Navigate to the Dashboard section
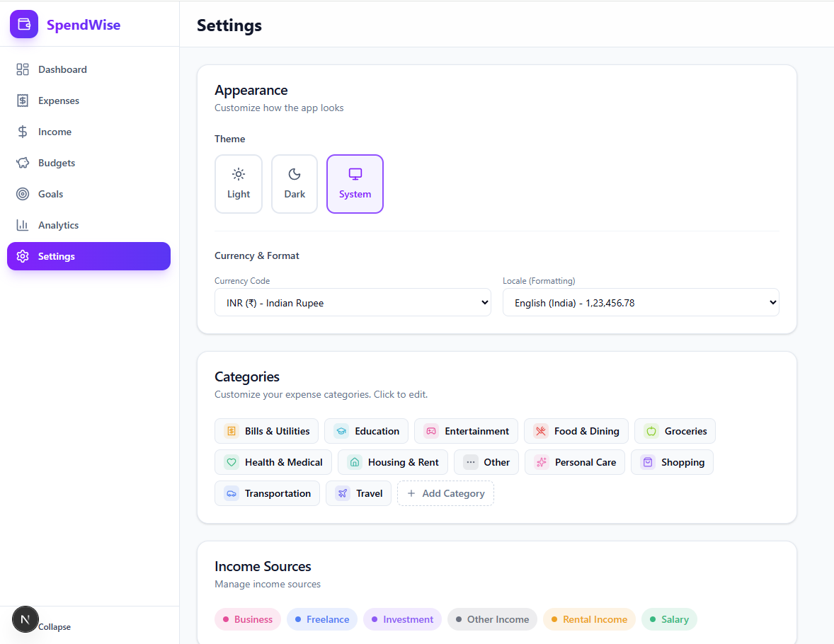The width and height of the screenshot is (834, 644). [x=62, y=69]
